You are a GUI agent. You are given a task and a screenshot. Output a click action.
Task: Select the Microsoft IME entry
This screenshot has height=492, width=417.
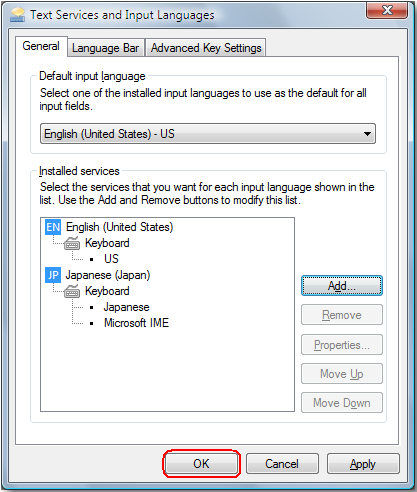tap(136, 323)
